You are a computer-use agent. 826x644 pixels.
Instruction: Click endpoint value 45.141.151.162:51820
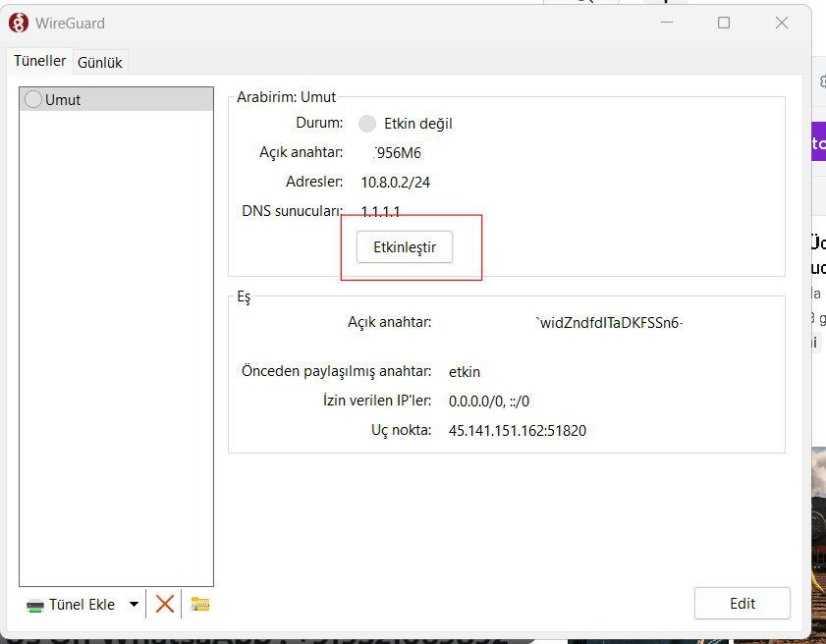click(518, 431)
